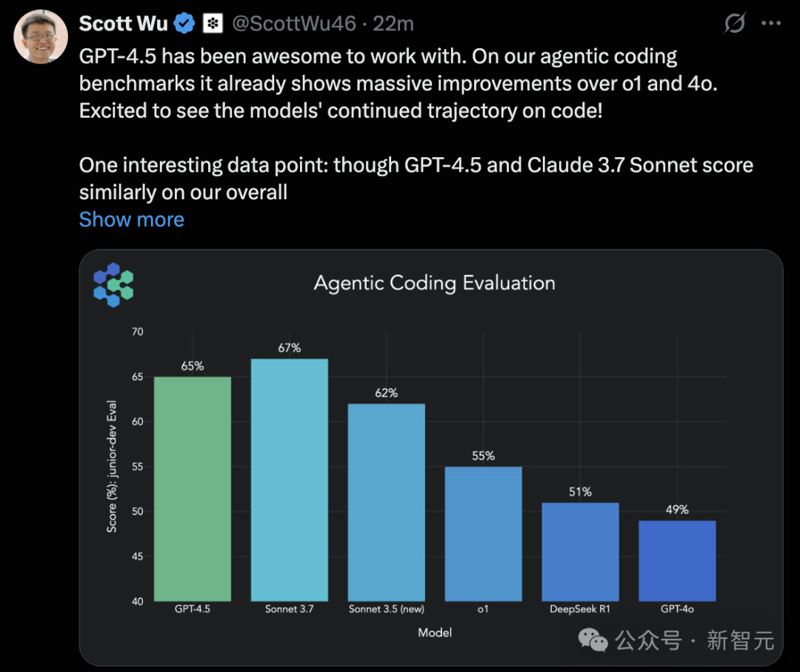Image resolution: width=800 pixels, height=672 pixels.
Task: Click the Sonnet 3.7 bar
Action: pos(290,480)
